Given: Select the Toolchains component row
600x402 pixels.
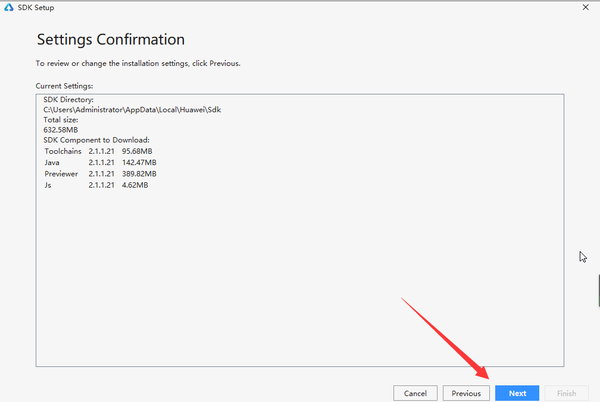Looking at the screenshot, I should [x=98, y=151].
